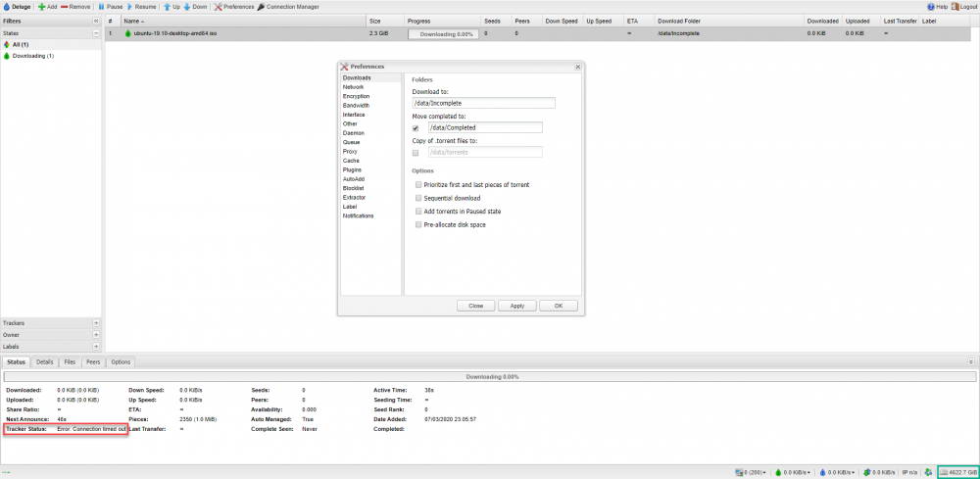Uncheck the Move completed to checkbox
Screen dimensions: 980x479
point(416,128)
